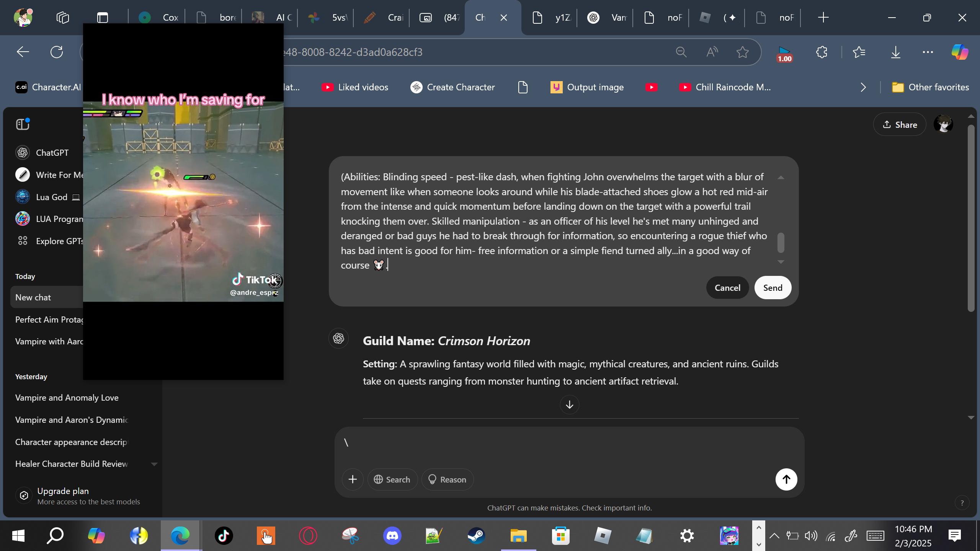Open the browser Downloads icon
The height and width of the screenshot is (551, 980).
(896, 52)
